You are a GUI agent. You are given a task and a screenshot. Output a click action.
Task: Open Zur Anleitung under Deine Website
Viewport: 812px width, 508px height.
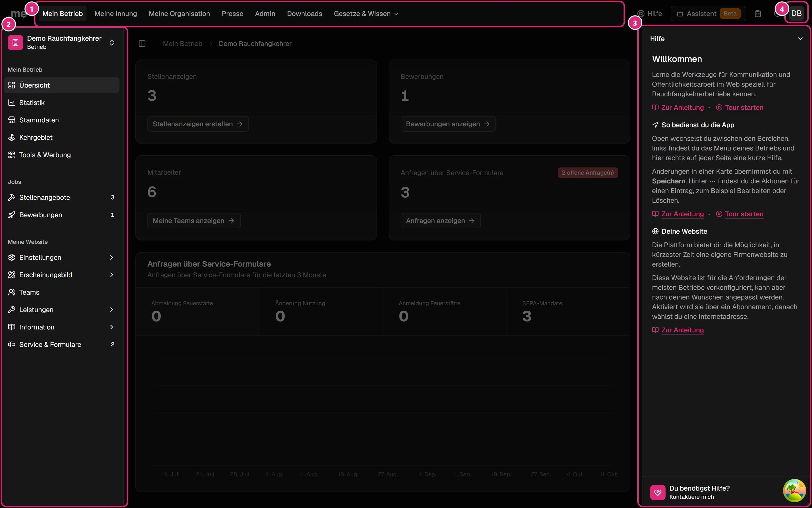(678, 330)
